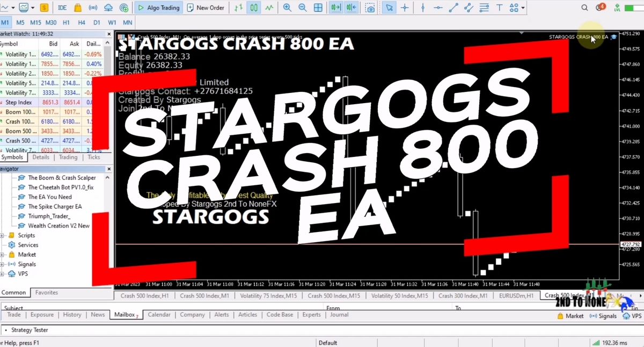Open the IDE MetaEditor icon
This screenshot has height=347, width=644.
[62, 8]
